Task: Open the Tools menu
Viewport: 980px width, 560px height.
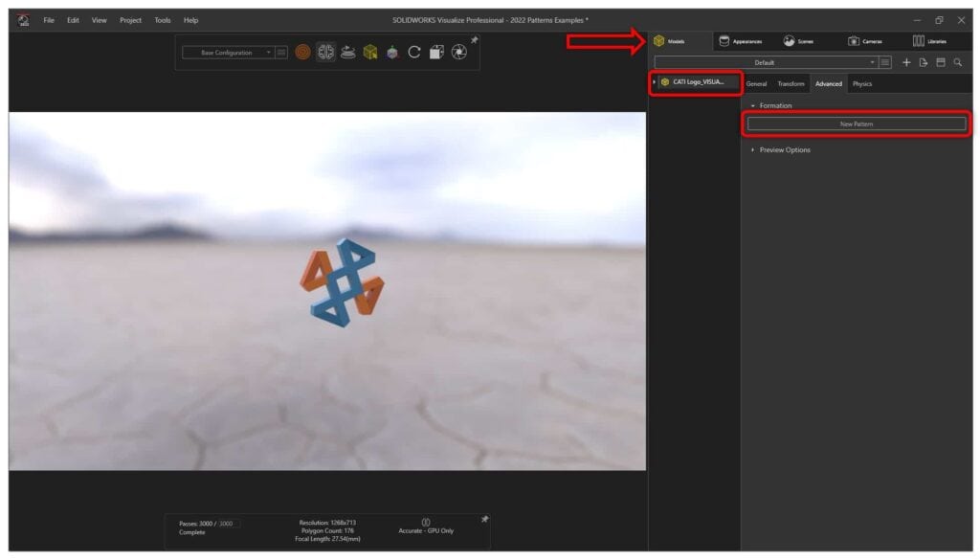Action: pyautogui.click(x=162, y=19)
